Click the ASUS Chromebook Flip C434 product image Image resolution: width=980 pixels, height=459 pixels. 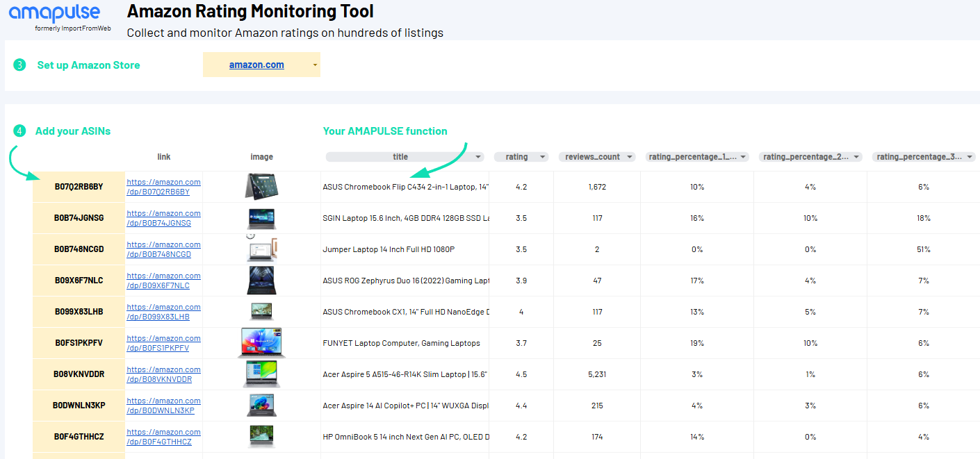click(261, 187)
